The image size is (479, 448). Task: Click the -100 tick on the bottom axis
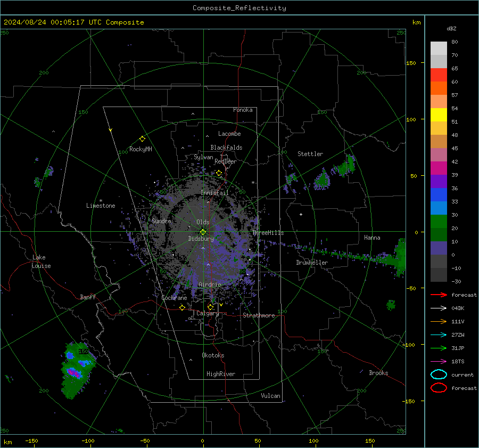point(88,441)
